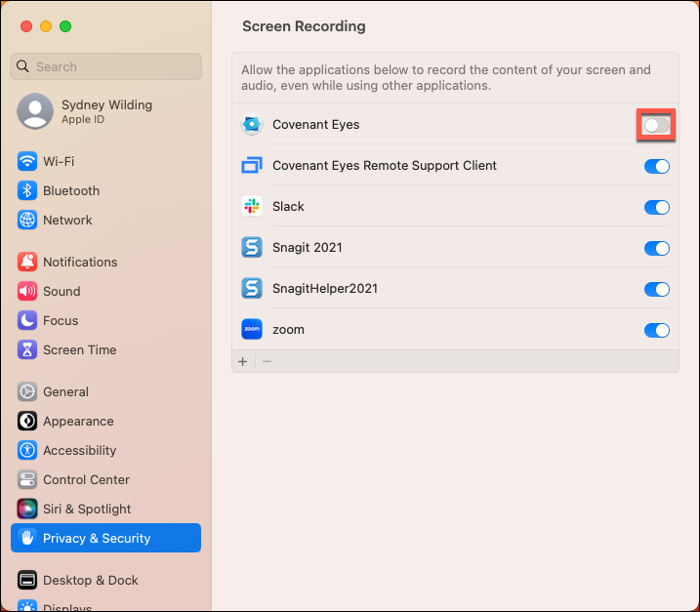Select the Remote Support Client app icon
The image size is (700, 612).
click(252, 166)
